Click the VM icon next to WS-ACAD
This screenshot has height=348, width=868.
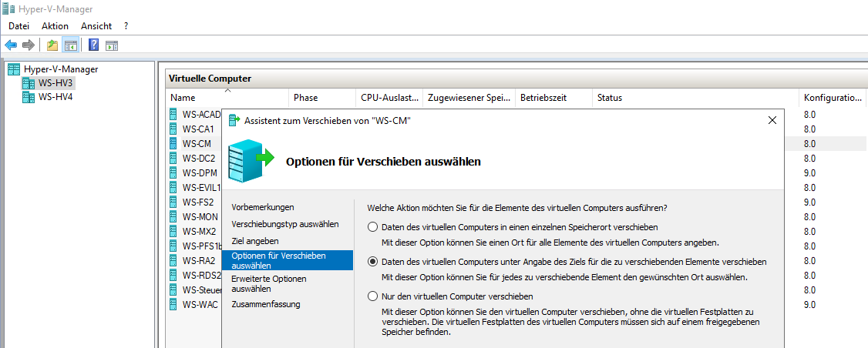click(x=173, y=115)
